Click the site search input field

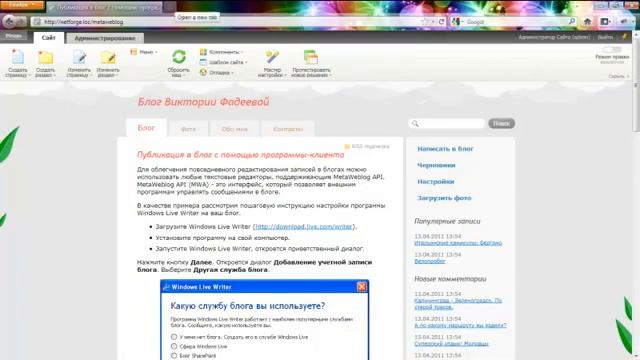[x=447, y=123]
